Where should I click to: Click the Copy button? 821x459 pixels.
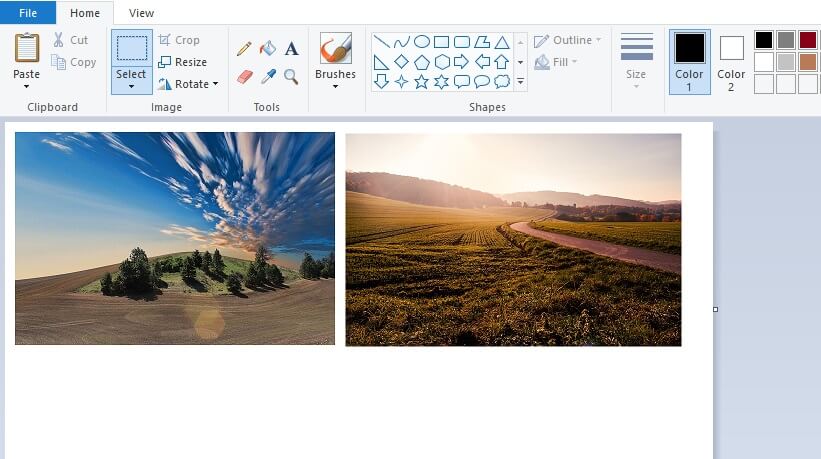coord(74,62)
